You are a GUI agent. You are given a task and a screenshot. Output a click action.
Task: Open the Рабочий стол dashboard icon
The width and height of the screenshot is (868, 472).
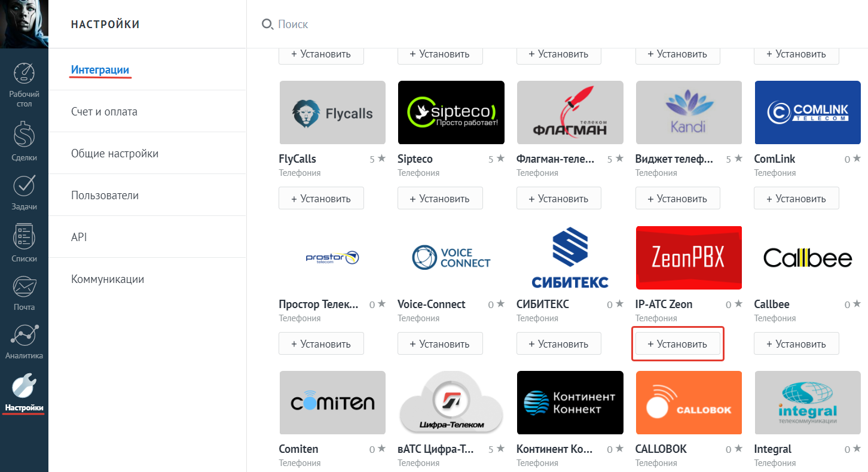point(24,74)
